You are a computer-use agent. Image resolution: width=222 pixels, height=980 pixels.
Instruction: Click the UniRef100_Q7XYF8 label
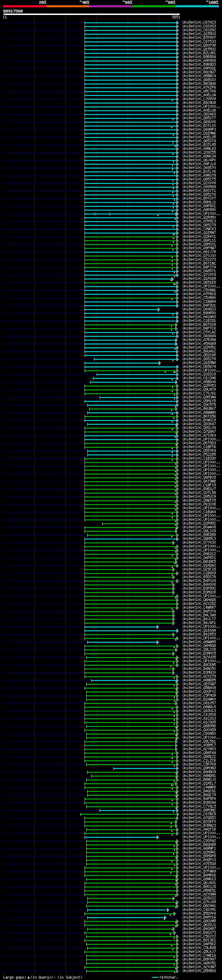199,275
